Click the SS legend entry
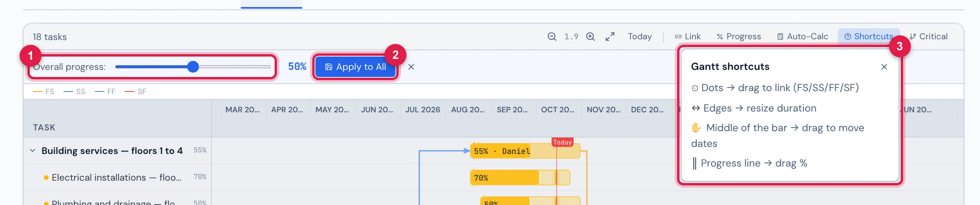980x205 pixels. click(x=74, y=92)
